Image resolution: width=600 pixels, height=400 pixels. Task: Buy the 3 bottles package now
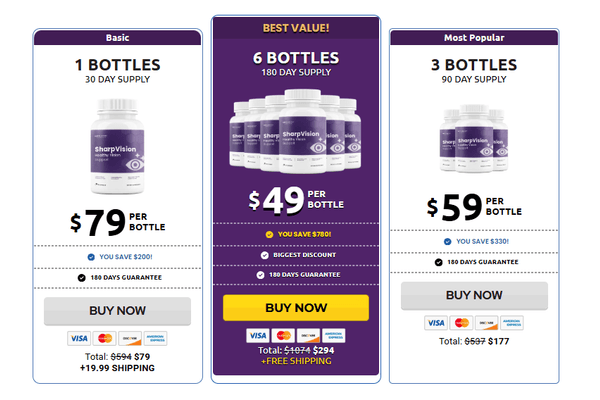coord(474,296)
